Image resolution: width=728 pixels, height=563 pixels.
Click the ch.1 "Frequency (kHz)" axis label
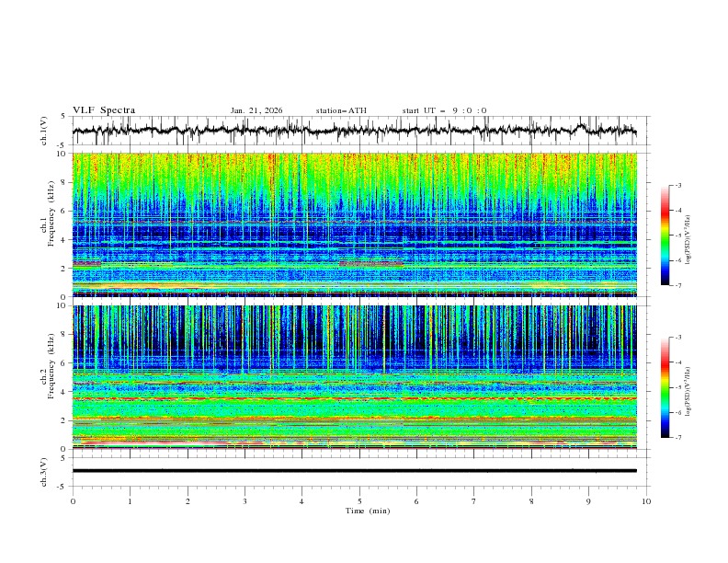point(51,214)
